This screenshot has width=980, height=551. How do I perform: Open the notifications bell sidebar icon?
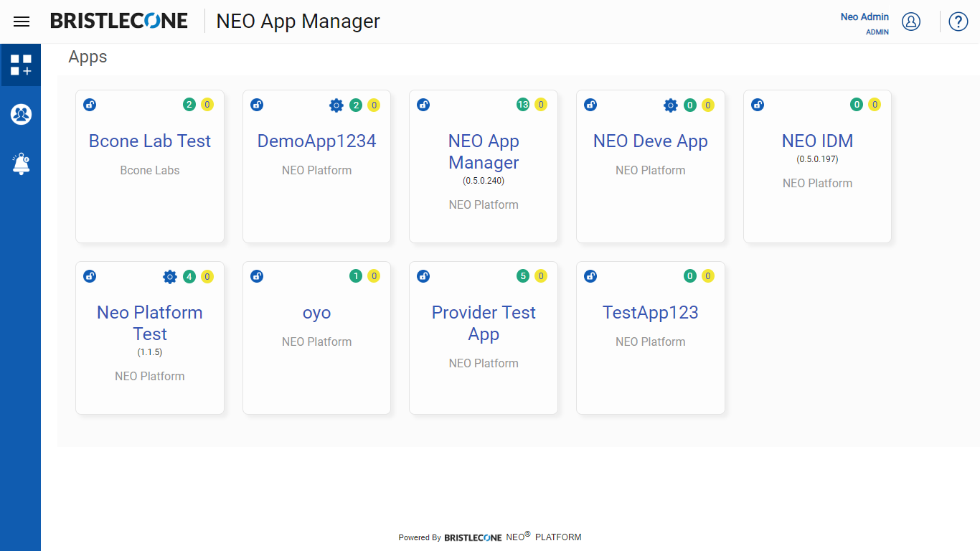(x=21, y=164)
